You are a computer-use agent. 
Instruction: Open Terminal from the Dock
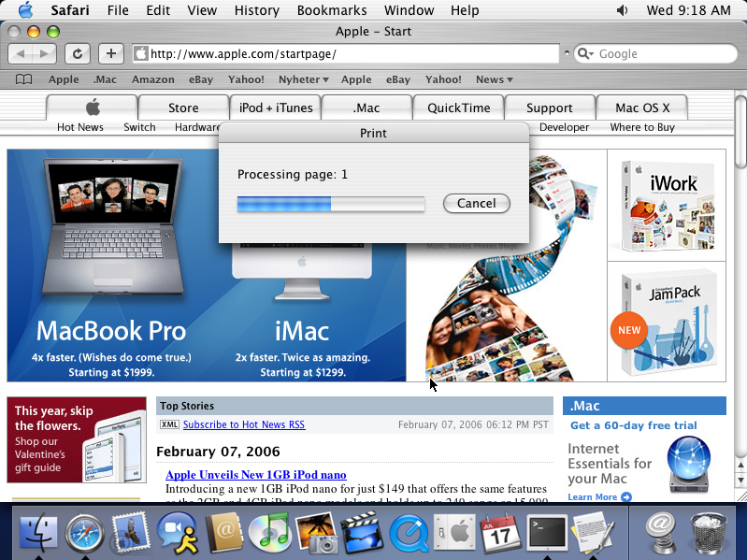547,532
